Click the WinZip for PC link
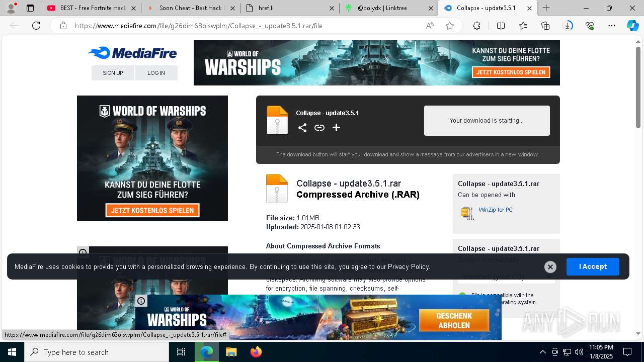This screenshot has width=644, height=362. click(496, 210)
